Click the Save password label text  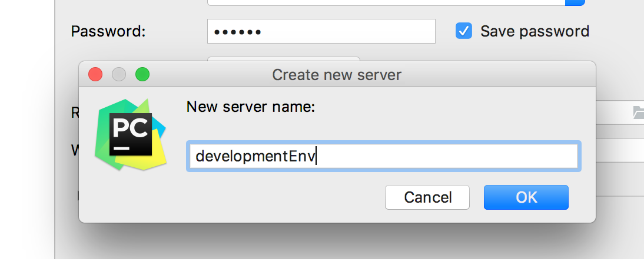pyautogui.click(x=535, y=31)
